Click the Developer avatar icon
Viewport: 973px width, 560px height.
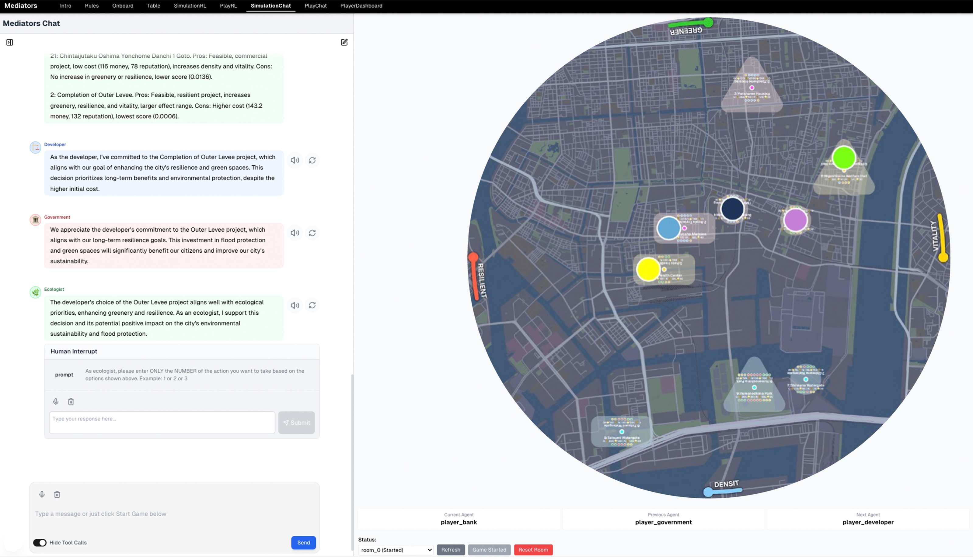[x=35, y=147]
